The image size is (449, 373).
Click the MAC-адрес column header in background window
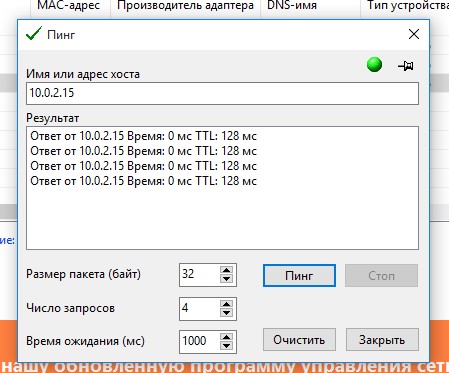pos(70,6)
